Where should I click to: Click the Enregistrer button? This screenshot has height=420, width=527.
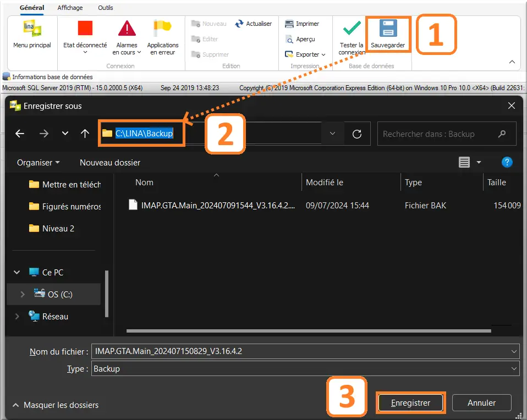click(x=410, y=403)
